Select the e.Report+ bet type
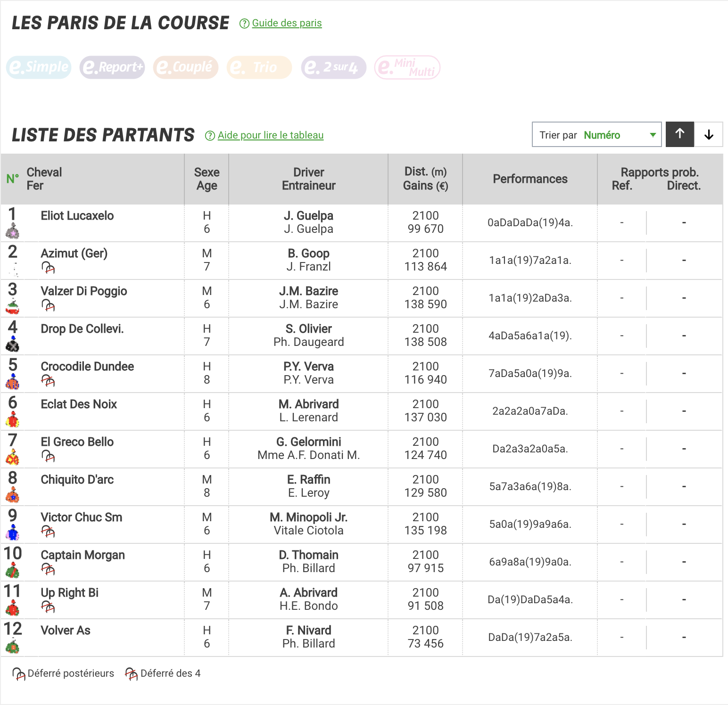Screen dimensions: 728x705 point(112,67)
